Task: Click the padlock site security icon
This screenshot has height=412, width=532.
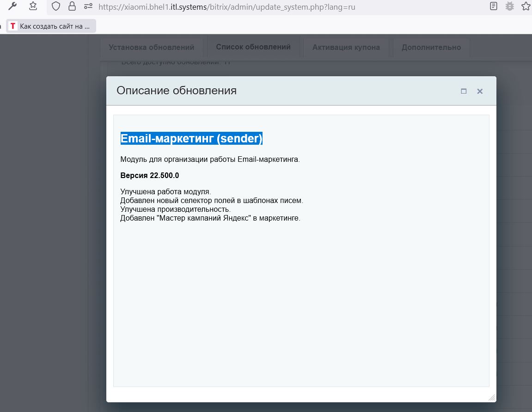Action: 72,6
